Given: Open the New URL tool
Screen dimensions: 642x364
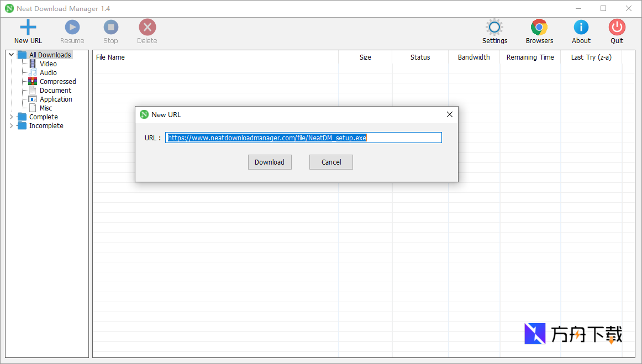Looking at the screenshot, I should click(28, 31).
